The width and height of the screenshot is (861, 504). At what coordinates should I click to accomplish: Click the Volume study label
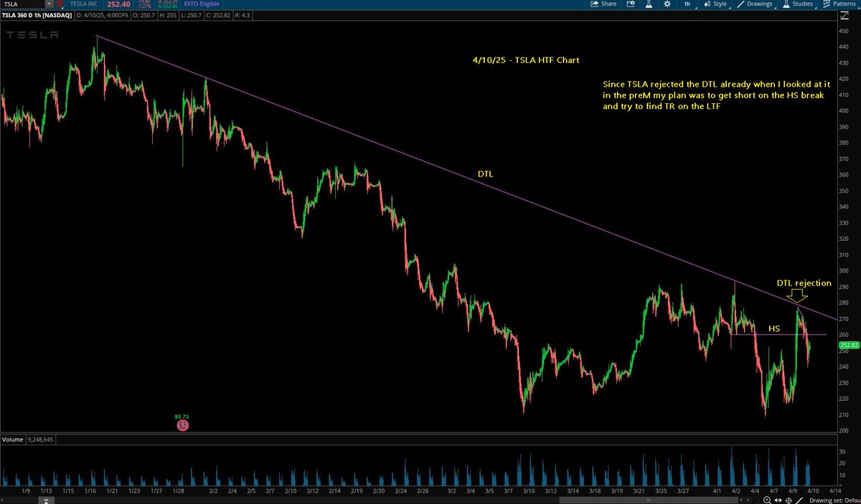(x=13, y=439)
